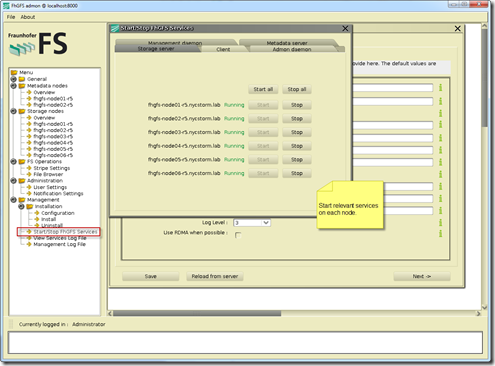Close the Start/Stop FhGFS Services dialog

pos(345,29)
